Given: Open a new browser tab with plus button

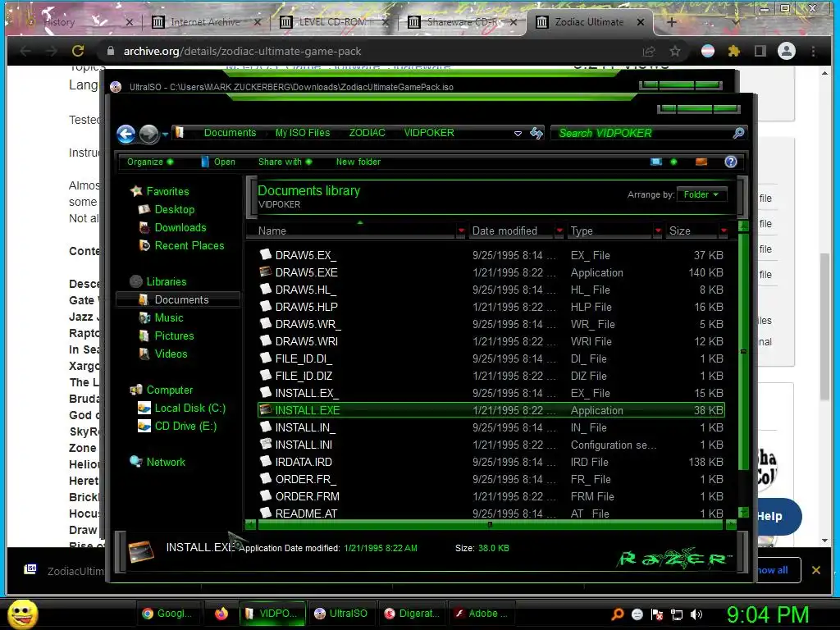Looking at the screenshot, I should coord(672,22).
